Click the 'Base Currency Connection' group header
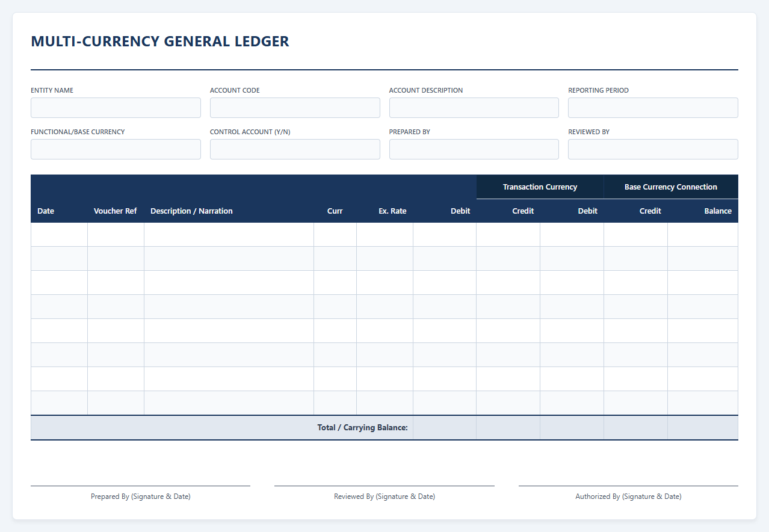Screen dimensions: 769x532 tap(671, 187)
